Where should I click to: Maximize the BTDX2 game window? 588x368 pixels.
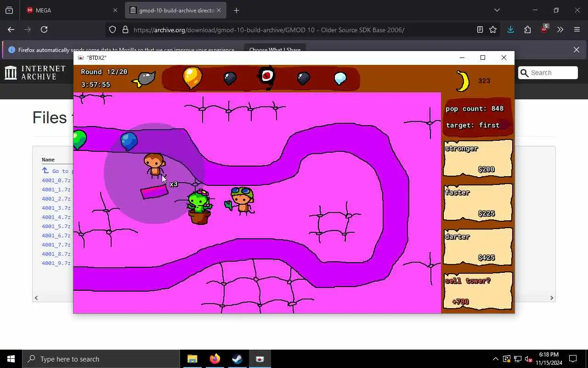pyautogui.click(x=483, y=57)
